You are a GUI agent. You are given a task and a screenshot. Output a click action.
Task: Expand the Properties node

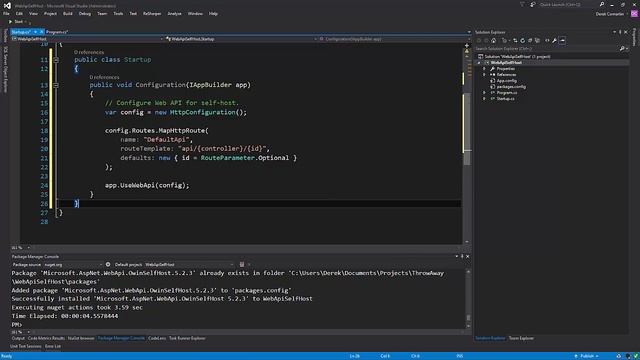coord(484,69)
